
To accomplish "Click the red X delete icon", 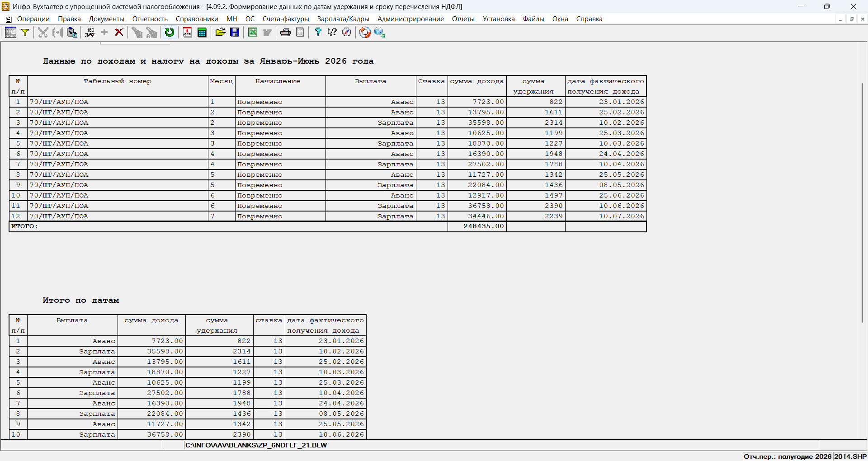I will tap(119, 33).
